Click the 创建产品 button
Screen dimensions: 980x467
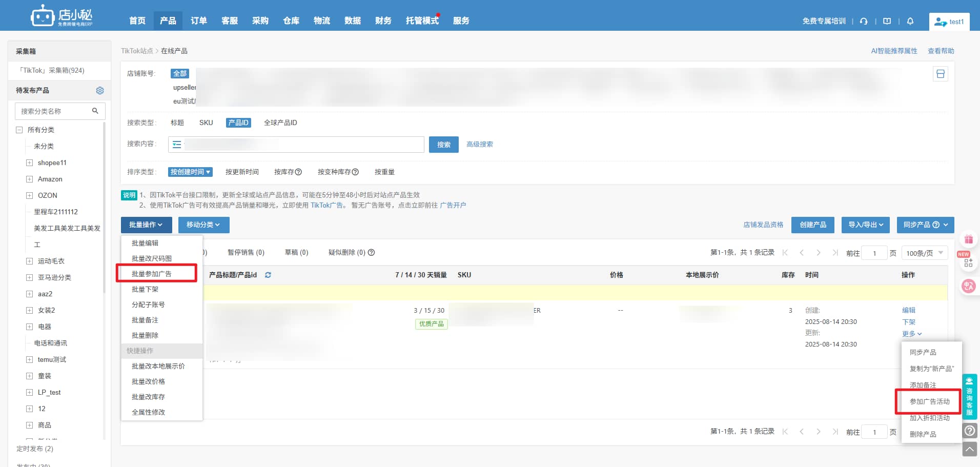tap(812, 225)
